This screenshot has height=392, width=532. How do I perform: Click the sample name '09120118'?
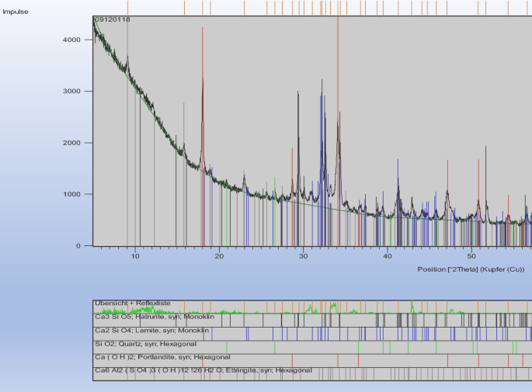coord(113,19)
